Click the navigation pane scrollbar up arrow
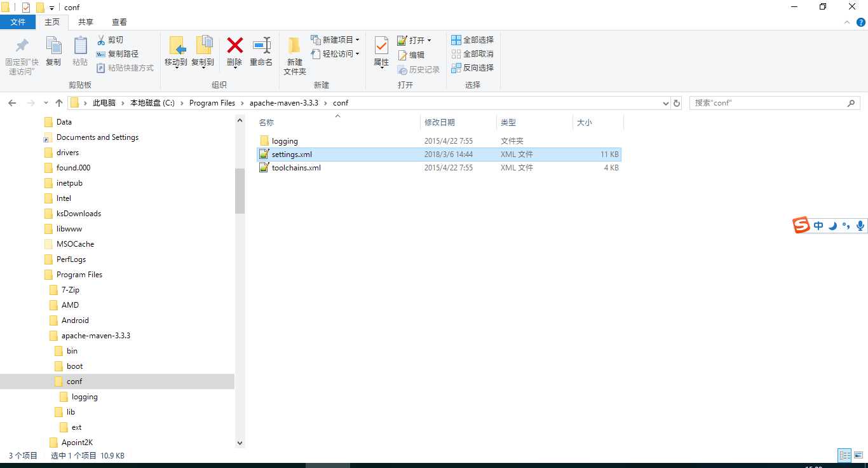The height and width of the screenshot is (468, 868). tap(240, 121)
